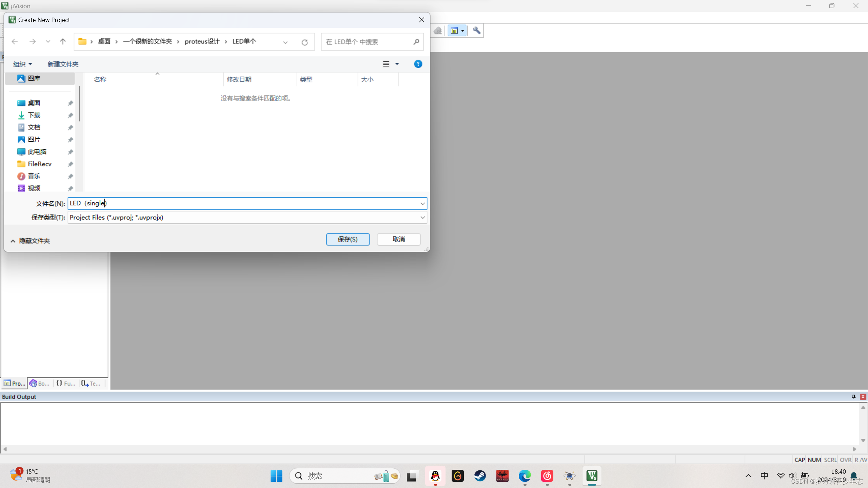868x488 pixels.
Task: Expand the file name dropdown arrow
Action: point(422,203)
